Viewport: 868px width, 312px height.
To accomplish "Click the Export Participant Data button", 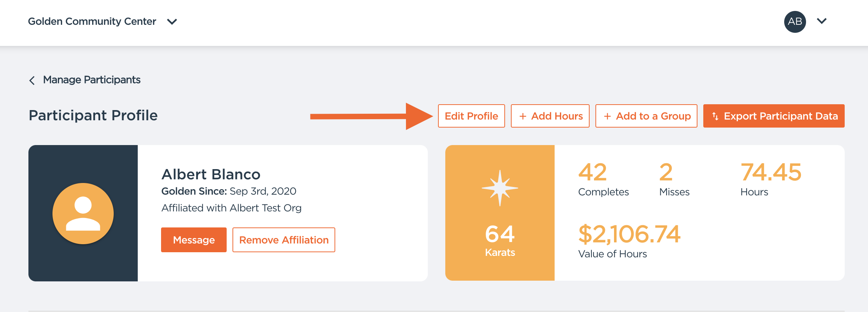I will click(x=773, y=116).
